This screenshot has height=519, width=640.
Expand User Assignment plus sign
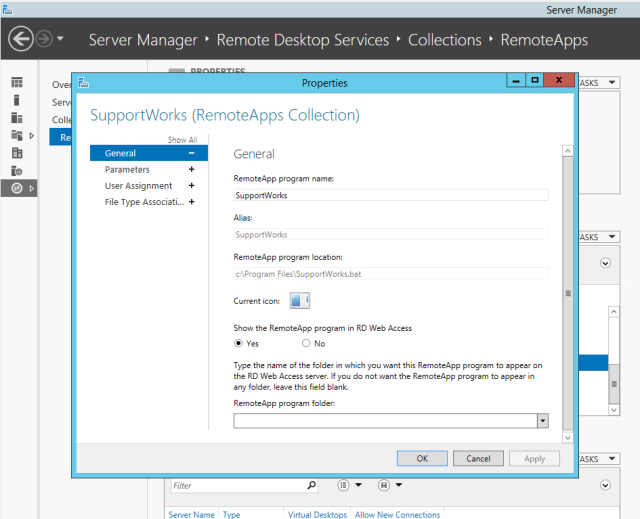click(x=191, y=186)
